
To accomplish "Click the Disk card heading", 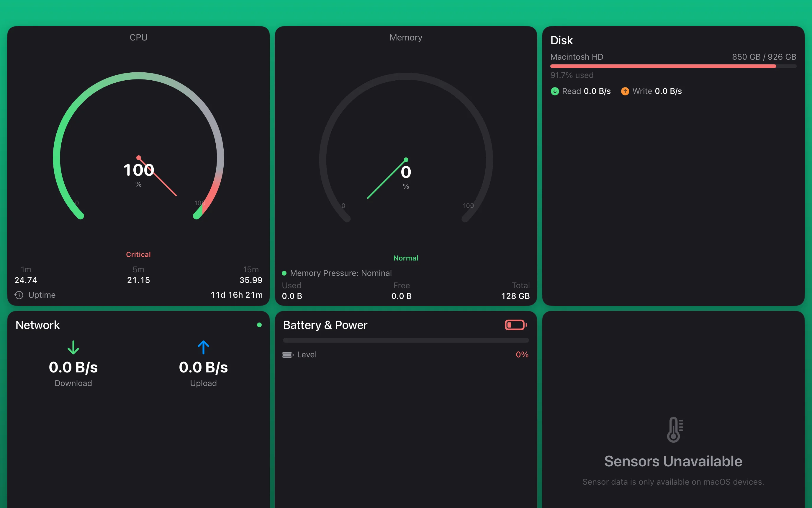I will pyautogui.click(x=561, y=40).
